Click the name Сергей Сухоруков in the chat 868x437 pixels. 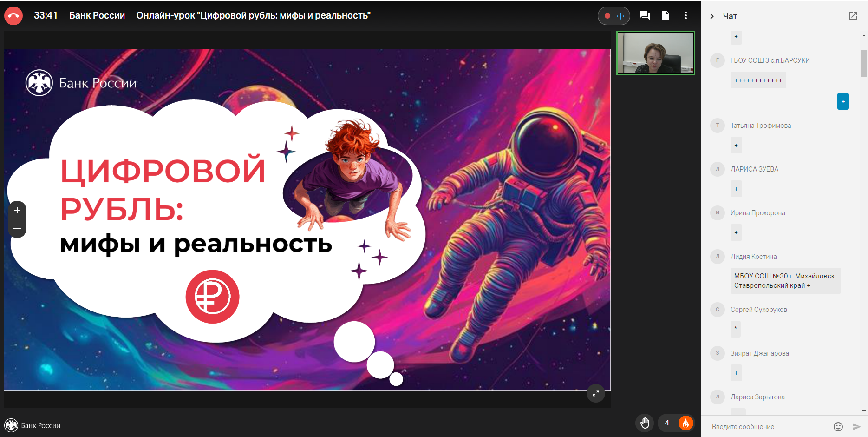(759, 310)
